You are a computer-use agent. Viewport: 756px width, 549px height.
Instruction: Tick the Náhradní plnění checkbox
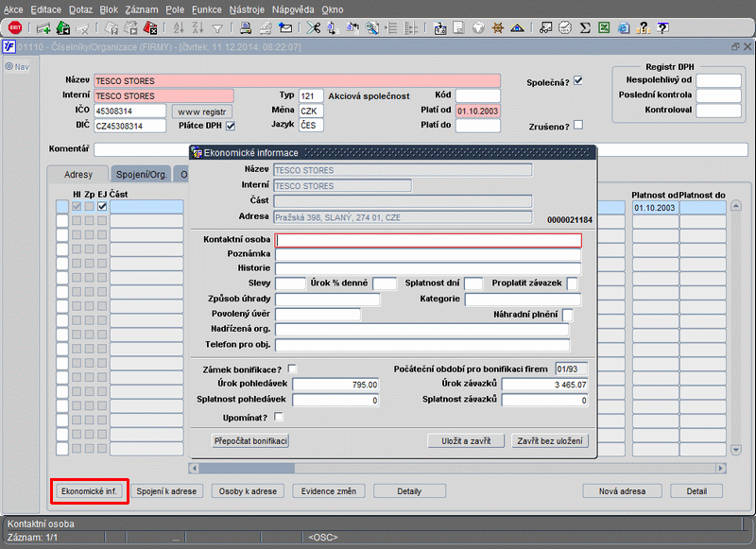coord(568,315)
